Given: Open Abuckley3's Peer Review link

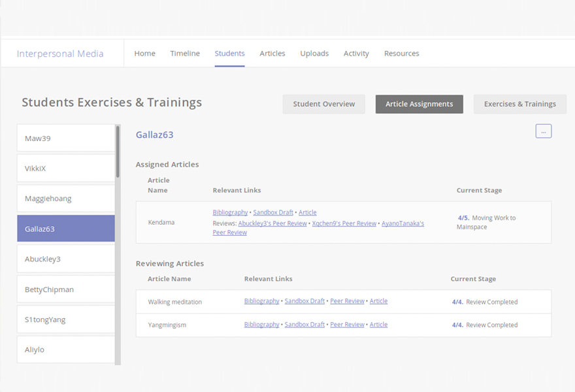Looking at the screenshot, I should [272, 223].
